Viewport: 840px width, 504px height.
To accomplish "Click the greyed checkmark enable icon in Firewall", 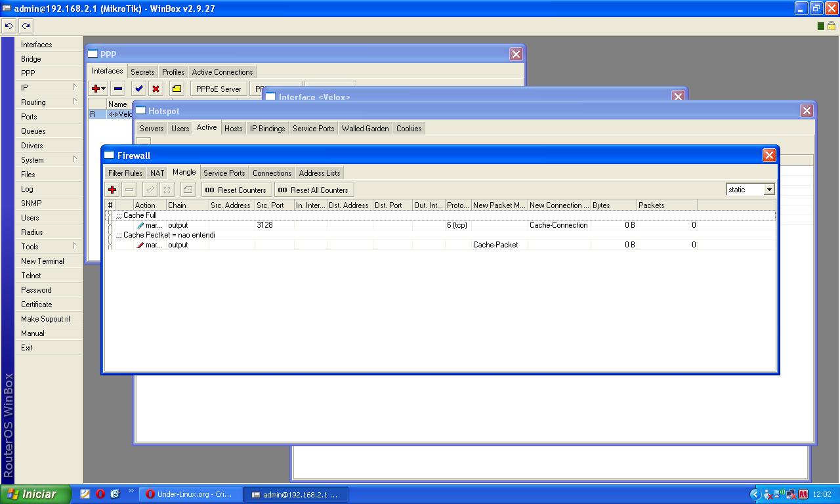I will tap(150, 190).
